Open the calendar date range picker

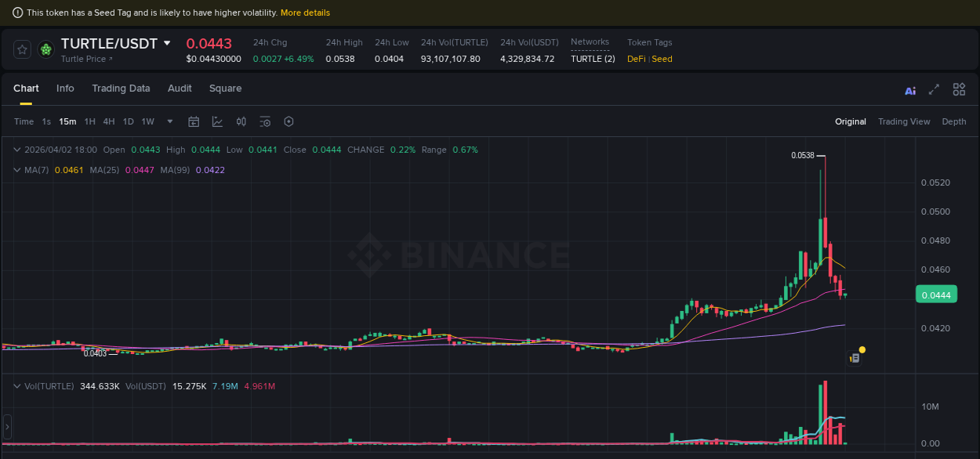pyautogui.click(x=194, y=121)
